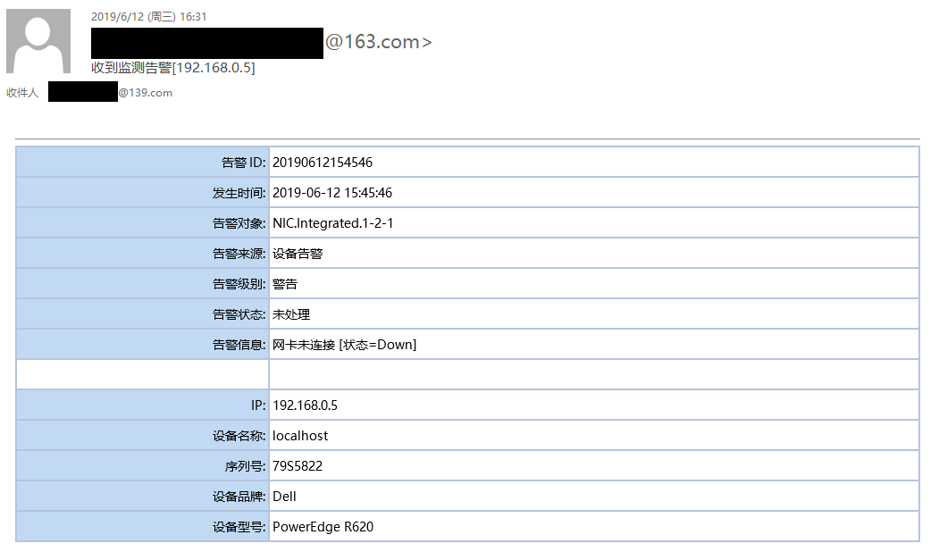Select the 设备型号 label cell
The height and width of the screenshot is (560, 939).
click(x=143, y=526)
